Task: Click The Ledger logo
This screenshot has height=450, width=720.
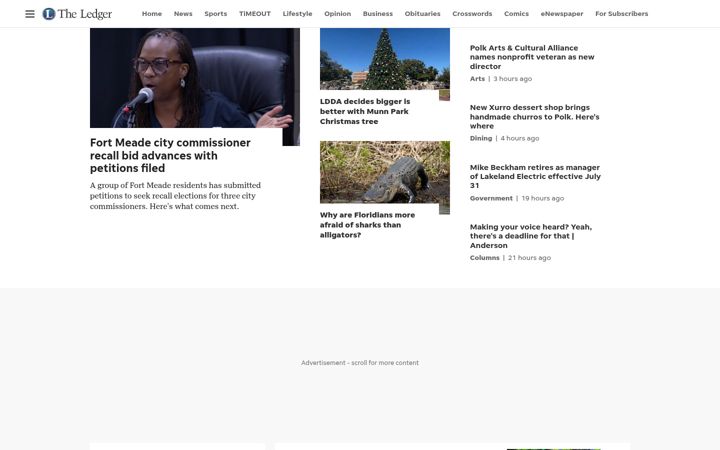Action: (x=77, y=14)
